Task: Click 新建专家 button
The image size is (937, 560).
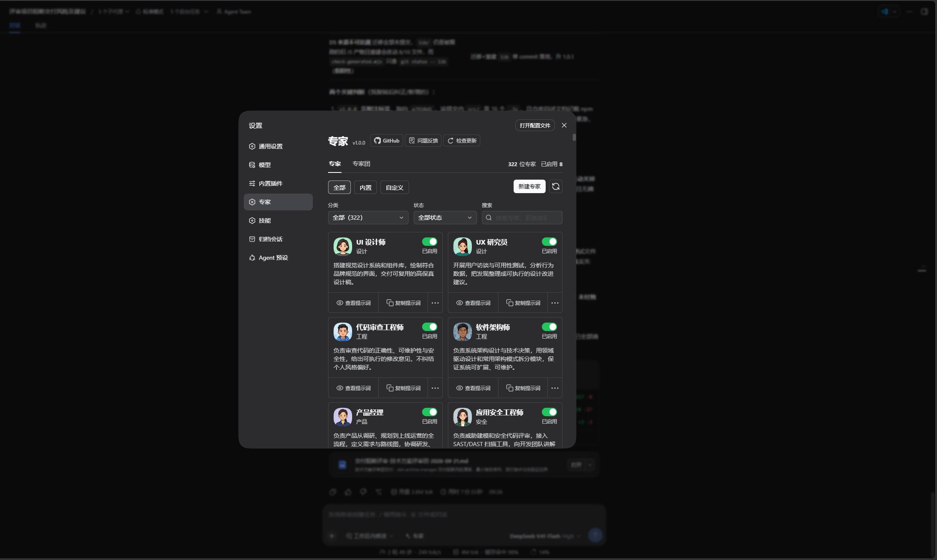Action: [x=529, y=186]
